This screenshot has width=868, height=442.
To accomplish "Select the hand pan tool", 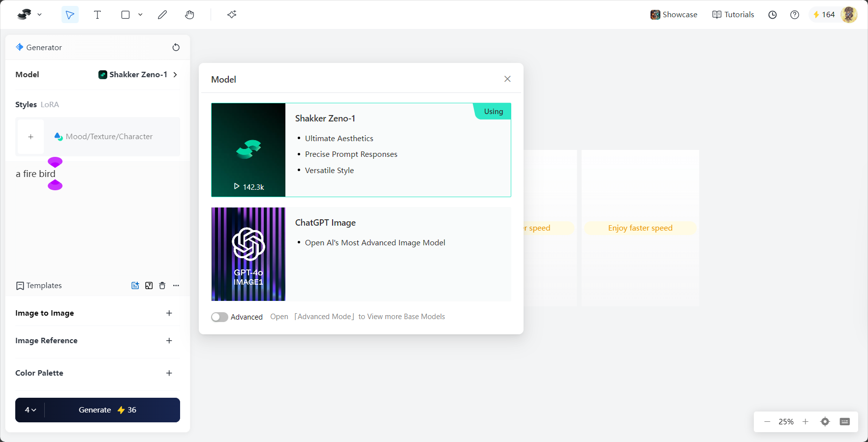I will pos(189,15).
